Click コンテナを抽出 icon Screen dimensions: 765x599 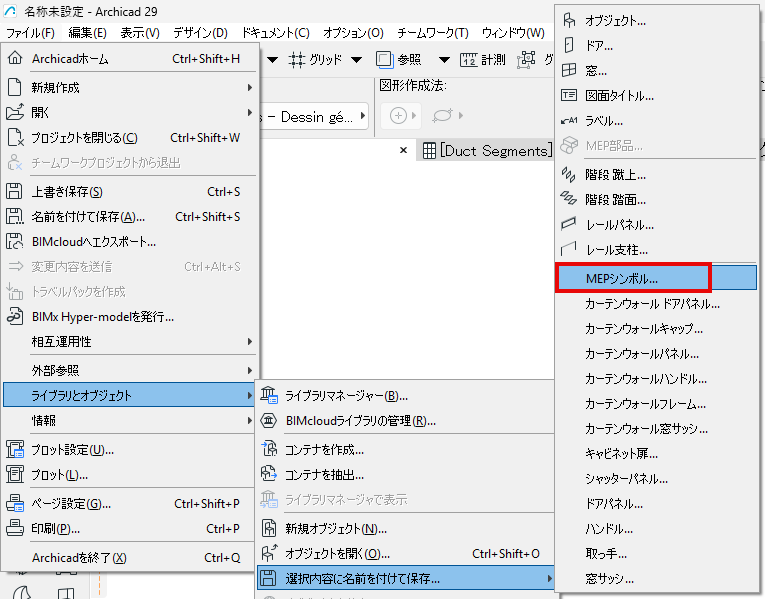pos(269,474)
